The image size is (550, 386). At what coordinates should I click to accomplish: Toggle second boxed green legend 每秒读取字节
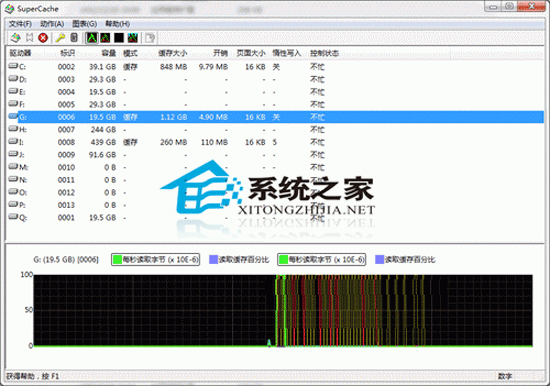coord(322,259)
